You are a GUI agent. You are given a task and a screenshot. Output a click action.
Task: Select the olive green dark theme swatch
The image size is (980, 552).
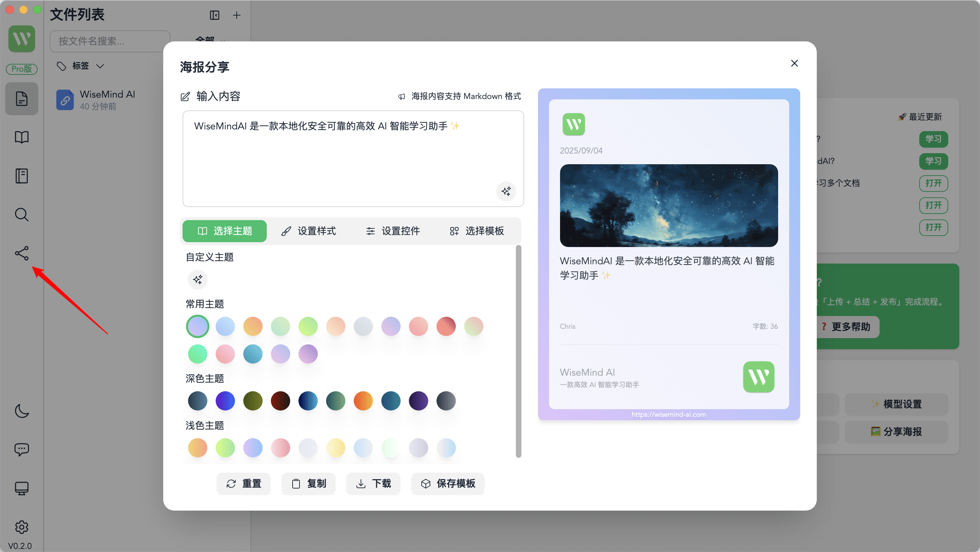click(x=253, y=401)
